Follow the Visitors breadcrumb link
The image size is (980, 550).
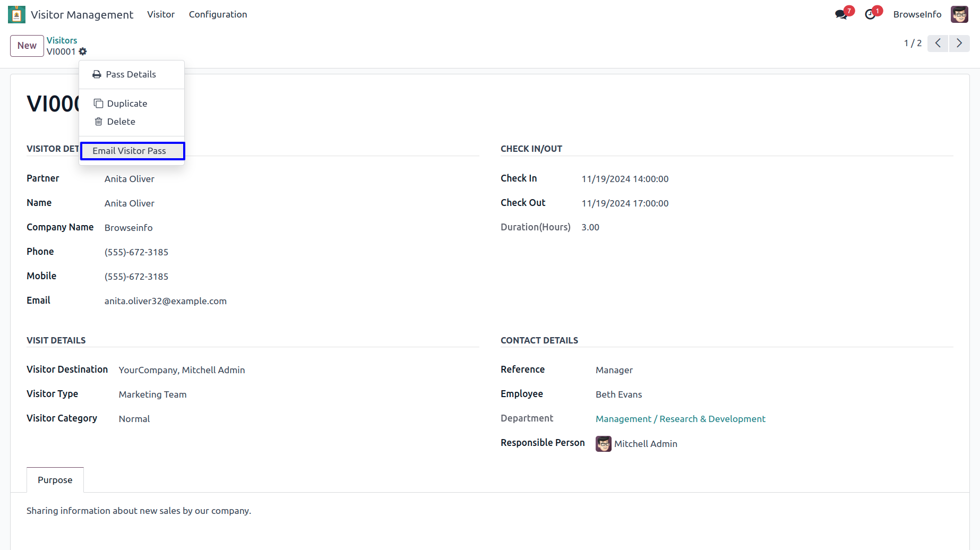(x=62, y=40)
